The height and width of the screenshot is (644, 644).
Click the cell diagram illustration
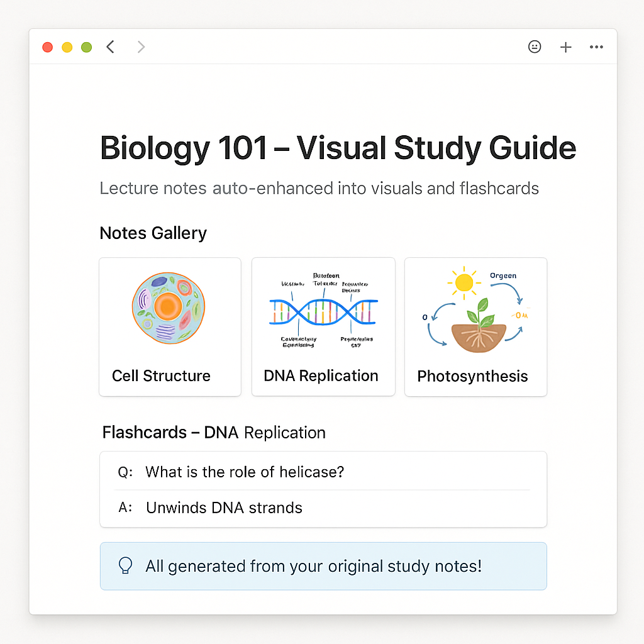169,308
